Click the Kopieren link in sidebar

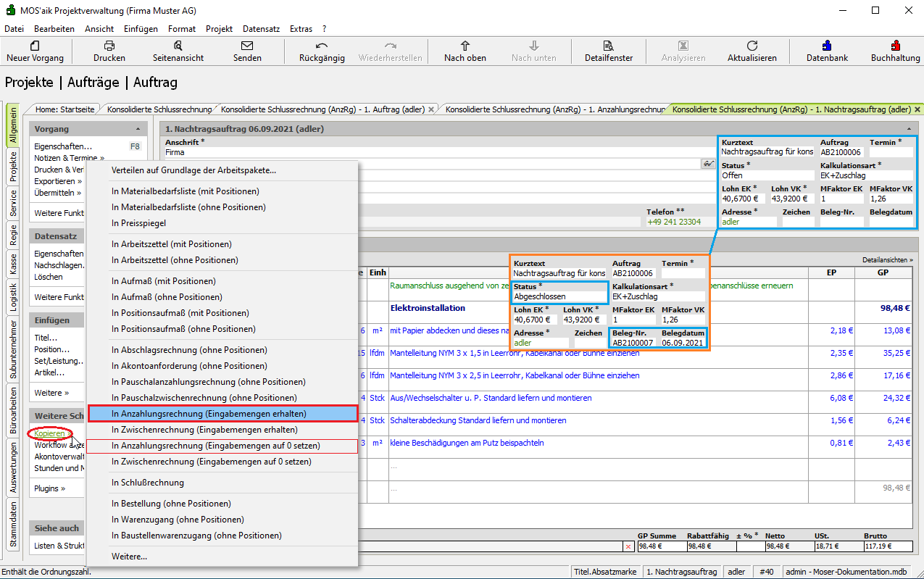(x=50, y=433)
